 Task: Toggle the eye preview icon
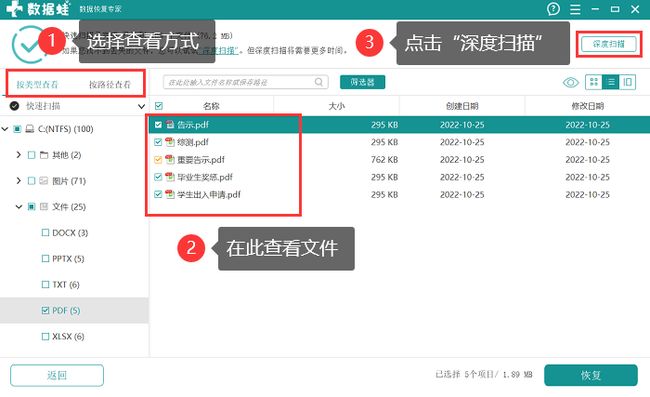(571, 82)
